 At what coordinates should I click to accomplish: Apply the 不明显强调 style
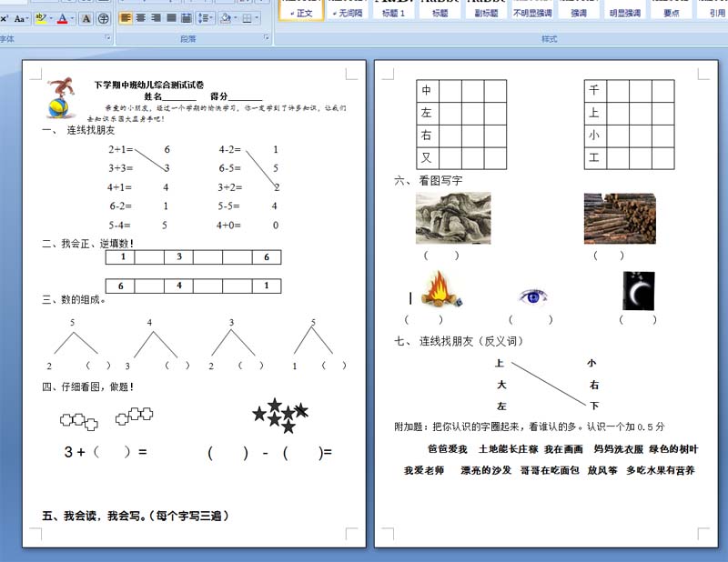point(532,10)
